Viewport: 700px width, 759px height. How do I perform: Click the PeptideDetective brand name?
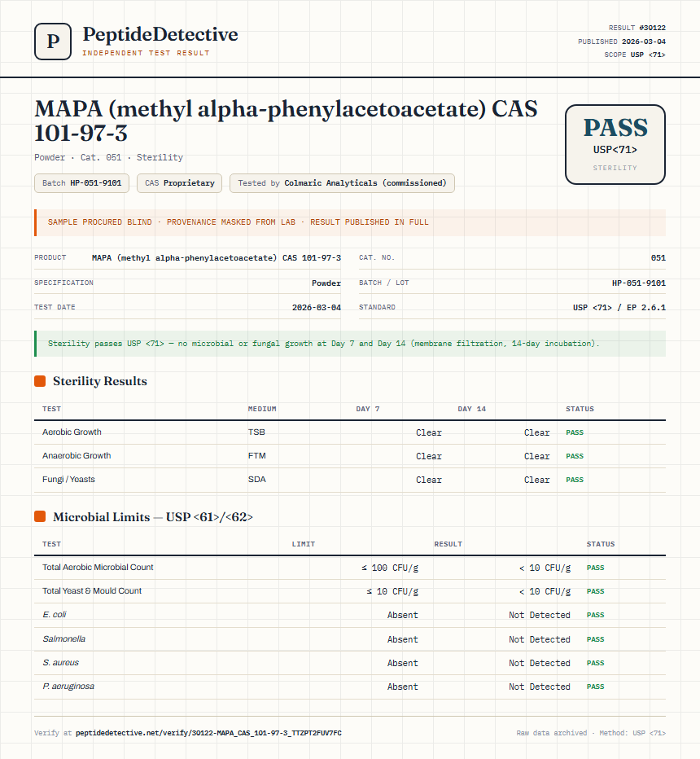(x=160, y=34)
